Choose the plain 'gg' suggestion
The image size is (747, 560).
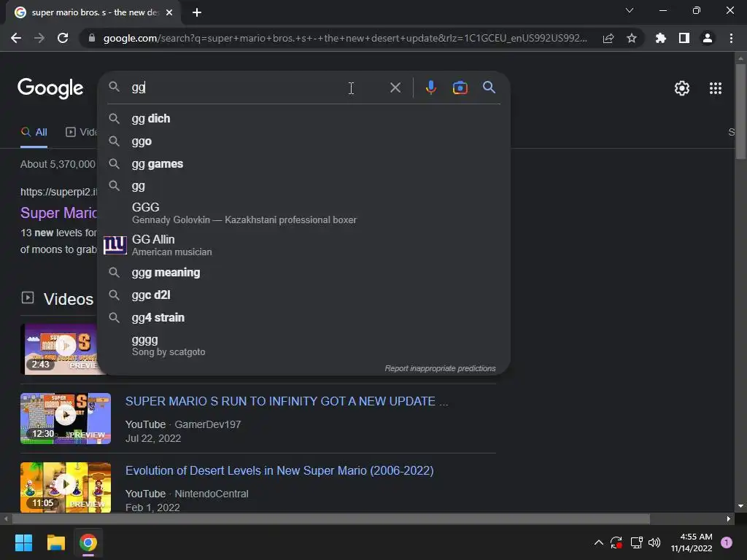(304, 186)
